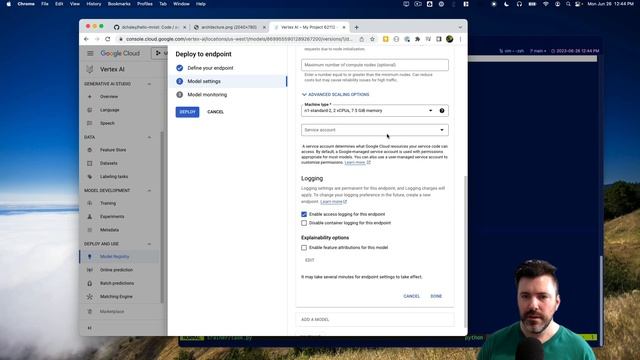Collapse the Generative AI Studio sidebar group

click(x=149, y=84)
